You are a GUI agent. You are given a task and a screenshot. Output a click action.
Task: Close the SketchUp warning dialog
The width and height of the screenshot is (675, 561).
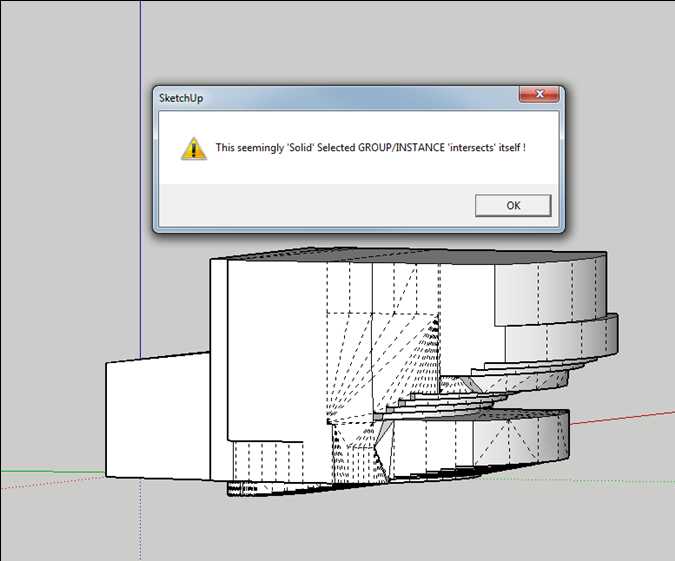(539, 94)
